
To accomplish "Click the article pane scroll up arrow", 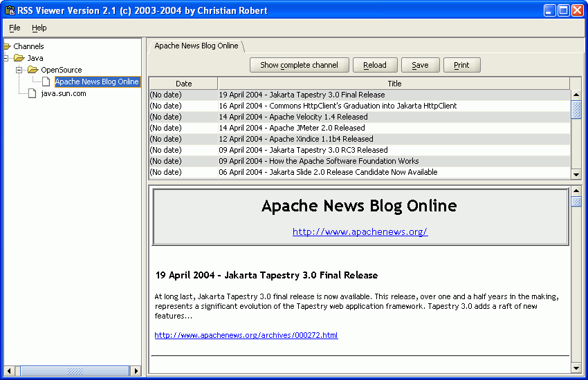I will pos(576,191).
